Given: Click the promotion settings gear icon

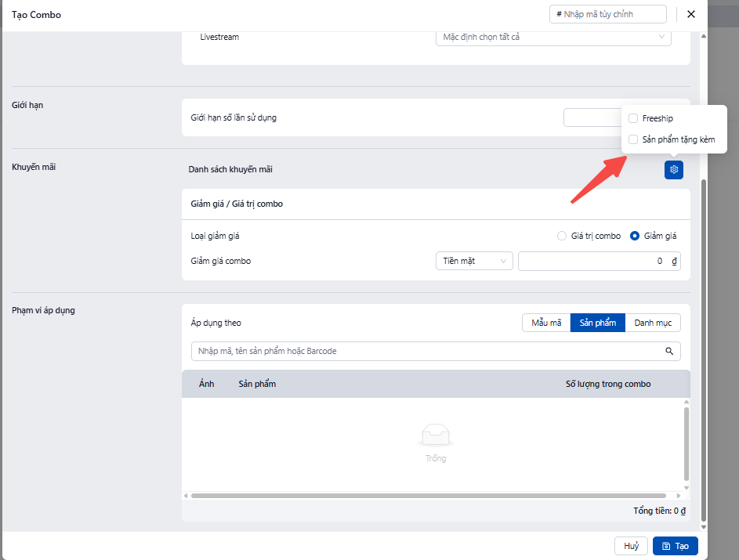Looking at the screenshot, I should click(673, 170).
